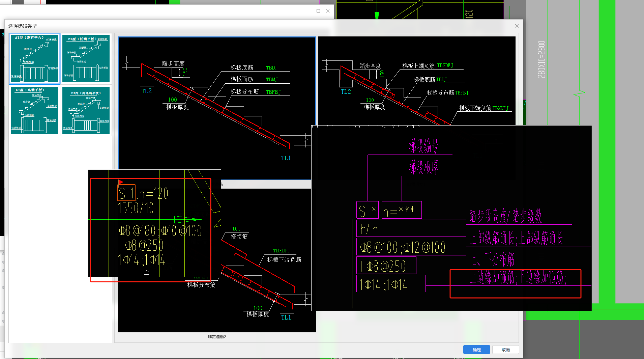
Task: Select the BT型 (低端平板) stair thumbnail
Action: tap(86, 59)
